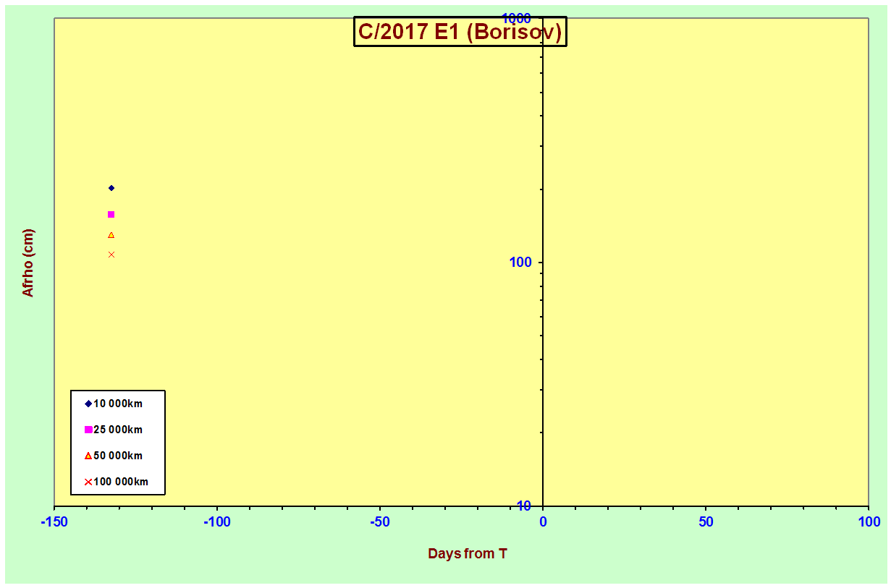891x588 pixels.
Task: Select the 100 000km legend label
Action: tap(121, 482)
